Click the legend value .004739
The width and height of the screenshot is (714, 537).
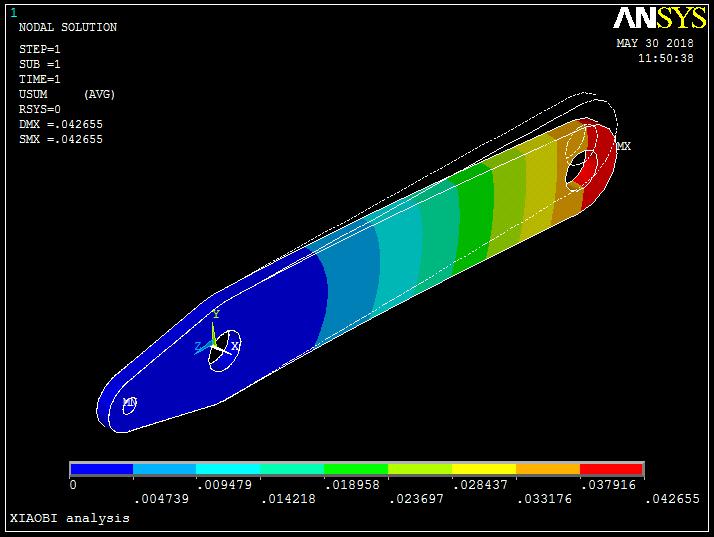pyautogui.click(x=162, y=499)
